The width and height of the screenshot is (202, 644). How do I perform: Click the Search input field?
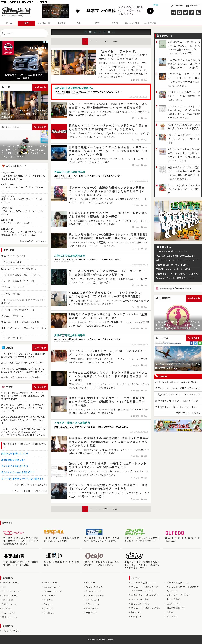click(x=24, y=33)
